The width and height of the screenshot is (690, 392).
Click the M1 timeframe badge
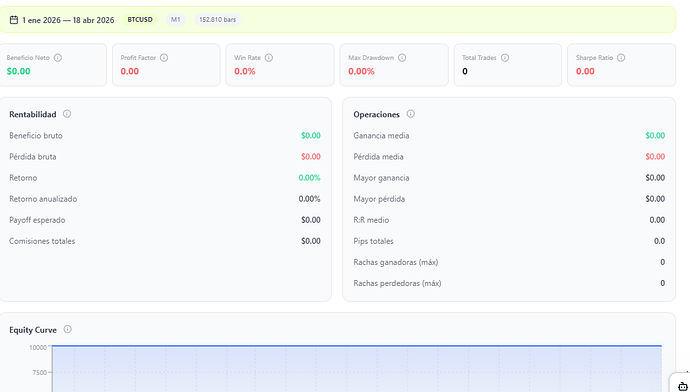(x=176, y=20)
